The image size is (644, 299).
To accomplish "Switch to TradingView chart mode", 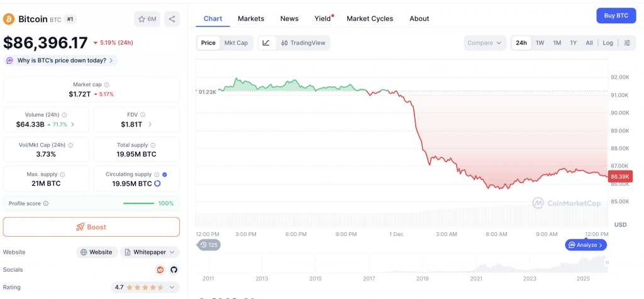I will click(303, 43).
